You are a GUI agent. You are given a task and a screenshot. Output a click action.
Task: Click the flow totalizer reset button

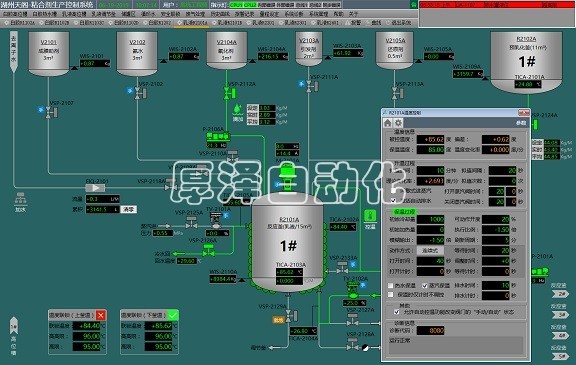pyautogui.click(x=128, y=209)
